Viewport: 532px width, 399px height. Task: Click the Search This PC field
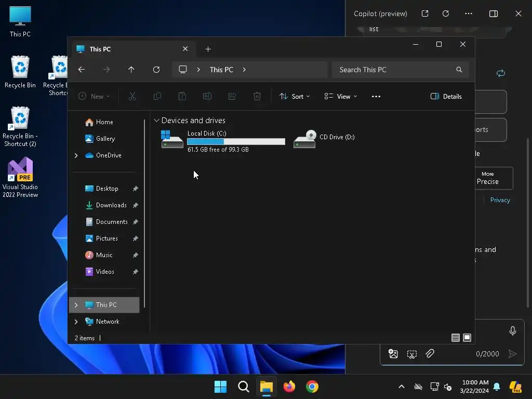[x=401, y=70]
